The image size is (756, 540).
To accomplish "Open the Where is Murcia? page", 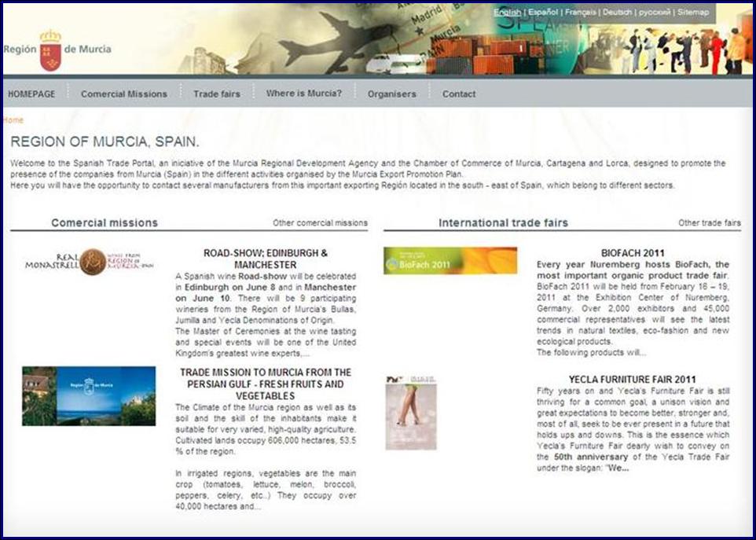I will coord(303,94).
